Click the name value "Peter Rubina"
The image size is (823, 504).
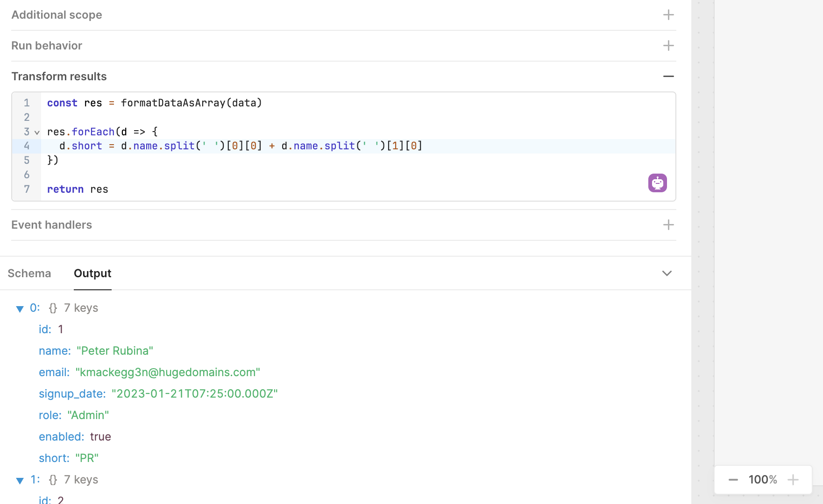click(115, 351)
